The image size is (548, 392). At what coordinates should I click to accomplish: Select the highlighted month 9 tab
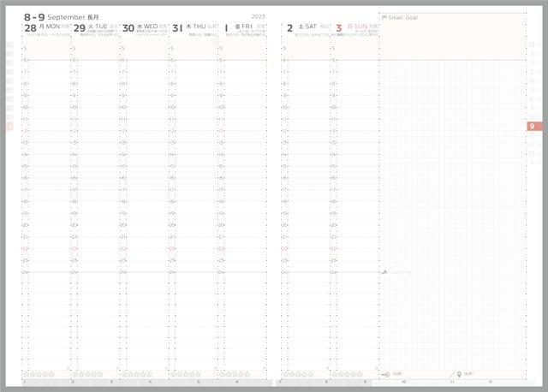[x=532, y=126]
